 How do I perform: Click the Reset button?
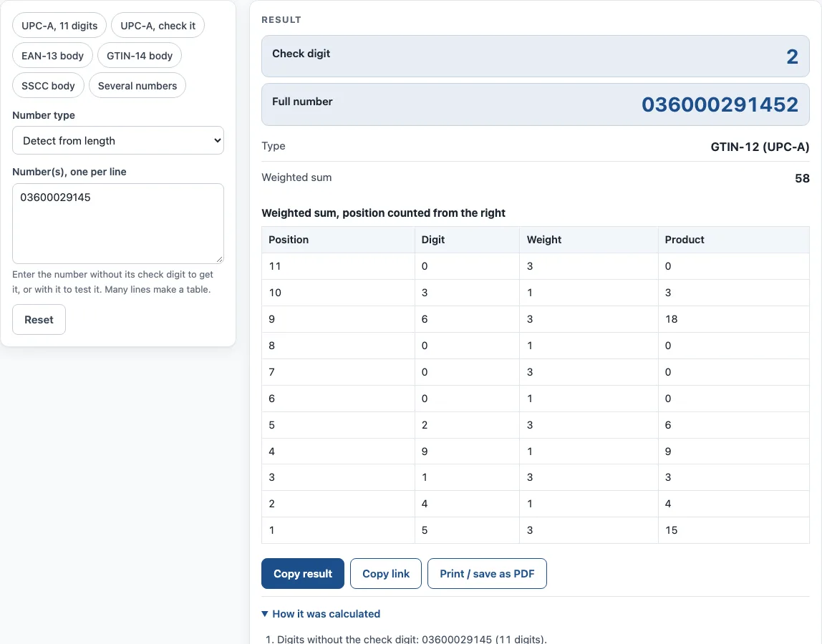point(39,320)
